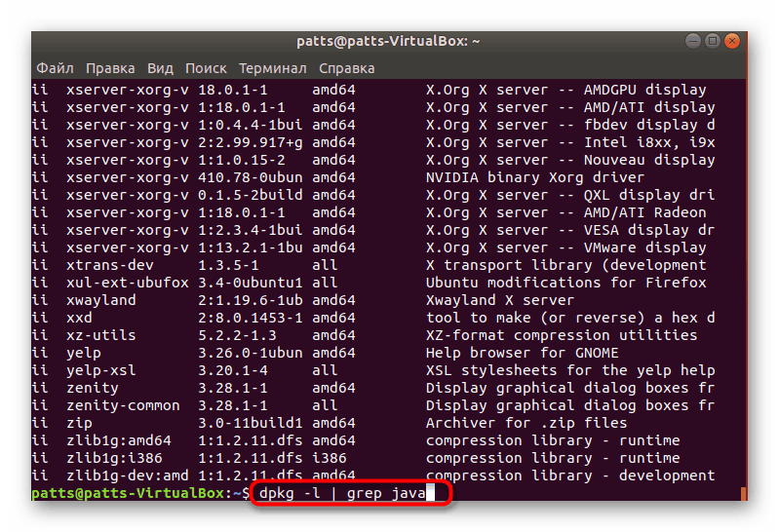
Task: Minimize the terminal window
Action: [693, 41]
